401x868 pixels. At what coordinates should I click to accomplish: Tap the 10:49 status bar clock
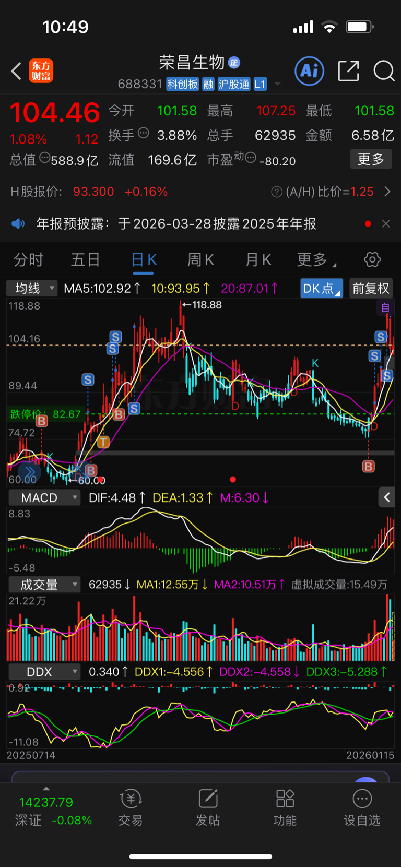click(65, 27)
